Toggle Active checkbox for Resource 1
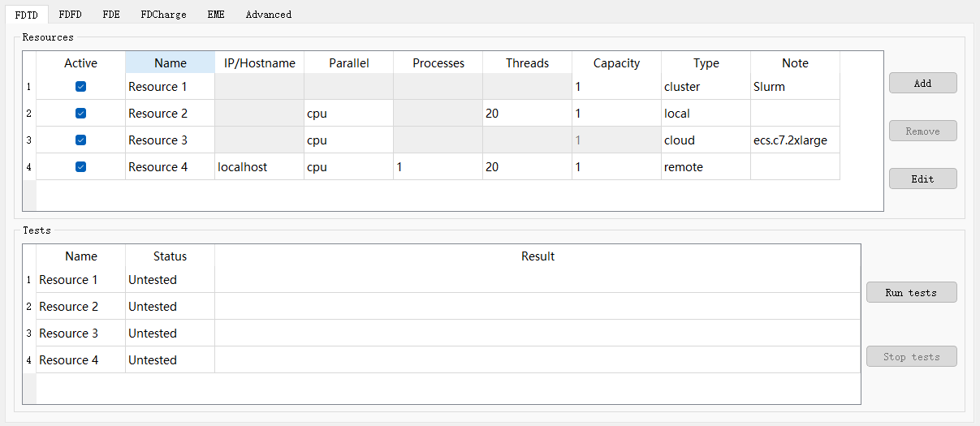This screenshot has height=426, width=980. coord(80,87)
